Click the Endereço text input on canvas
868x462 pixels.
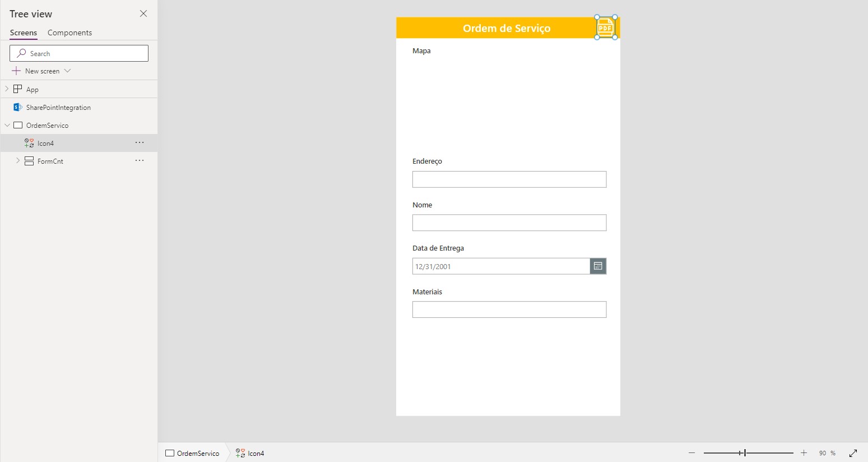coord(509,179)
